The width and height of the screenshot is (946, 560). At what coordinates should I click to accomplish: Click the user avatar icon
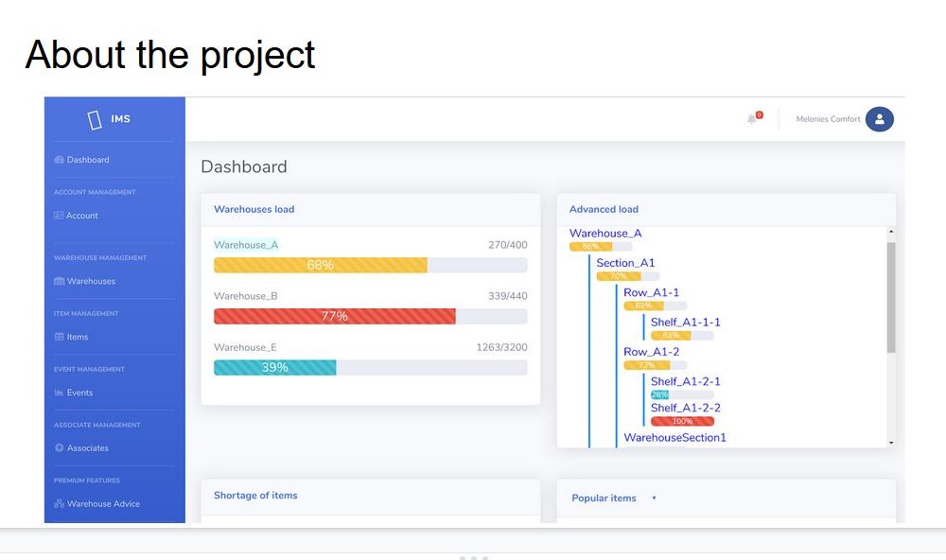pyautogui.click(x=879, y=119)
